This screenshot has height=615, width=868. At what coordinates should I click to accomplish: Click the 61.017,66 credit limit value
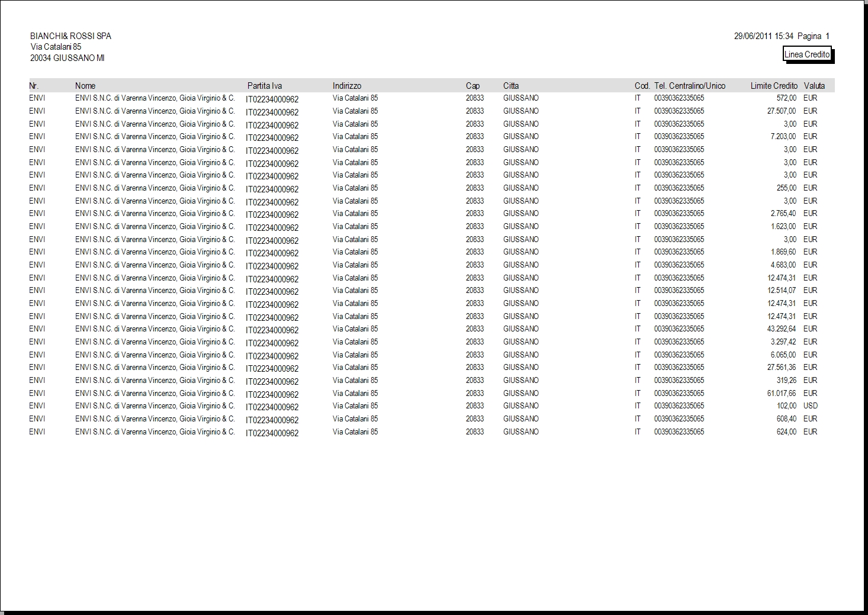(782, 393)
